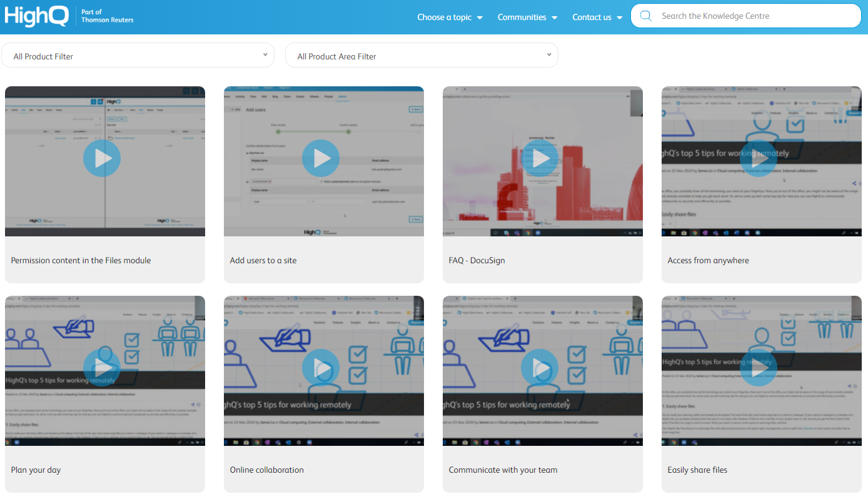Click the Easily share files card title
This screenshot has height=499, width=868.
697,470
